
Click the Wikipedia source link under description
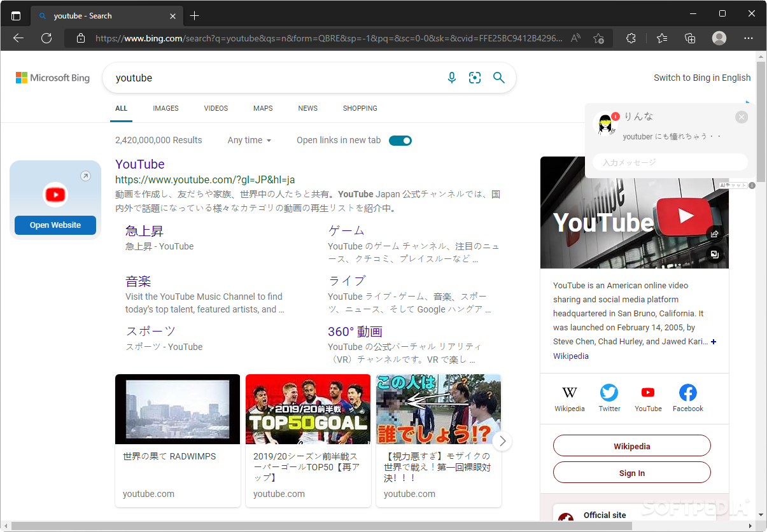(x=571, y=356)
